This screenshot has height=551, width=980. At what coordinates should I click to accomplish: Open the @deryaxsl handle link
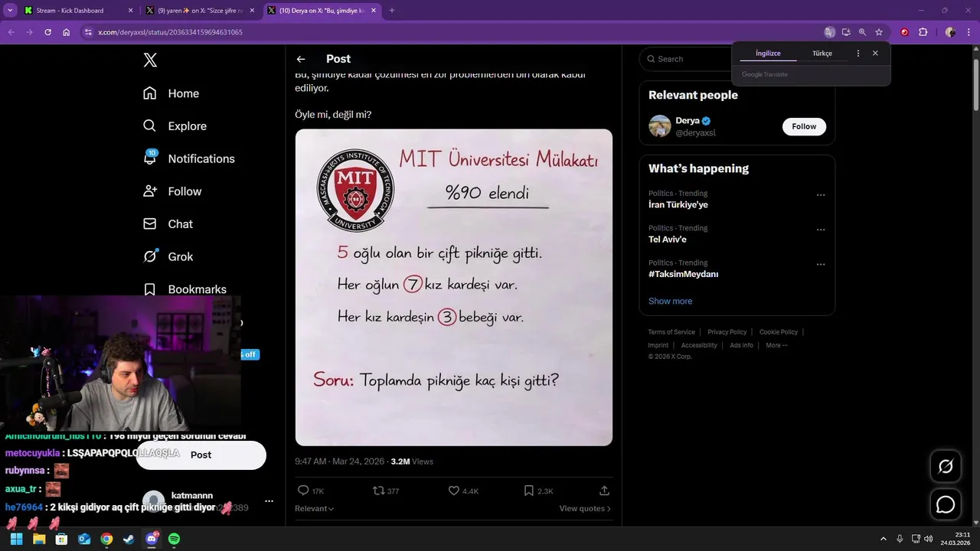[x=695, y=133]
